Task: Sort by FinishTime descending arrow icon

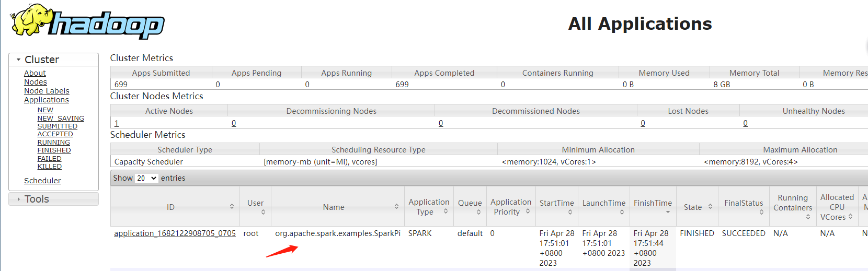Action: point(668,212)
